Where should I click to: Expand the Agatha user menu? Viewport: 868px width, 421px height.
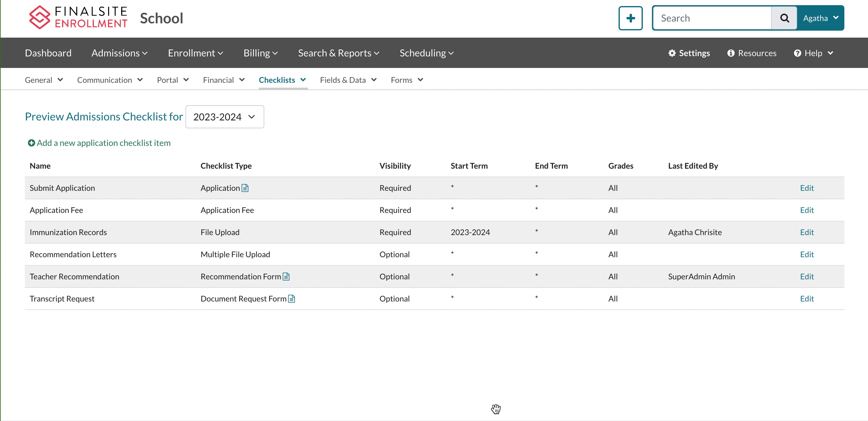click(820, 18)
